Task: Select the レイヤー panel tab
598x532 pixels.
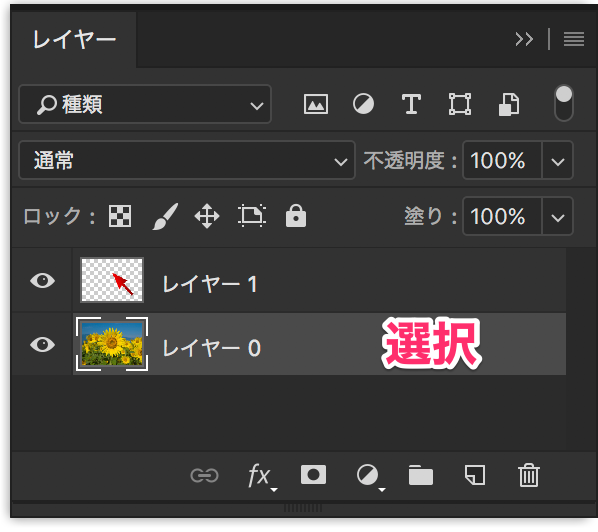Action: coord(74,40)
